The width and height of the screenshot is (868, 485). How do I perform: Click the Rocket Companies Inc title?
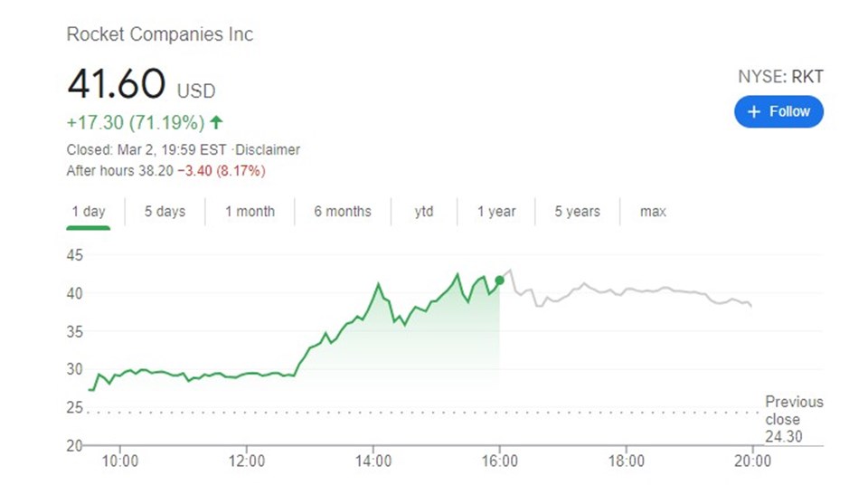coord(160,35)
